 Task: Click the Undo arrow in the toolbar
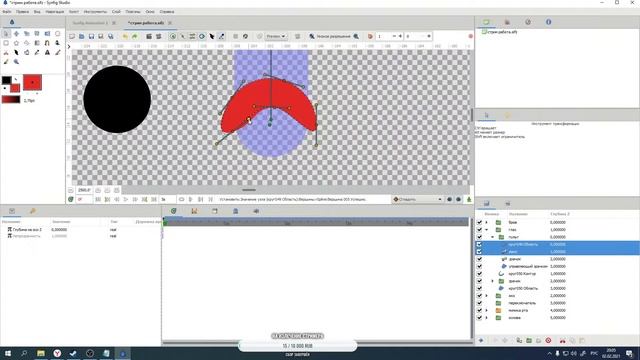click(x=125, y=36)
